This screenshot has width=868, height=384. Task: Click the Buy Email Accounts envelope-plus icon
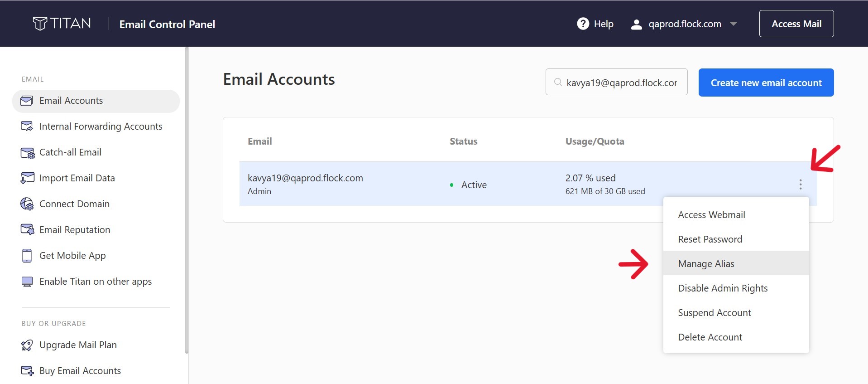(x=27, y=371)
